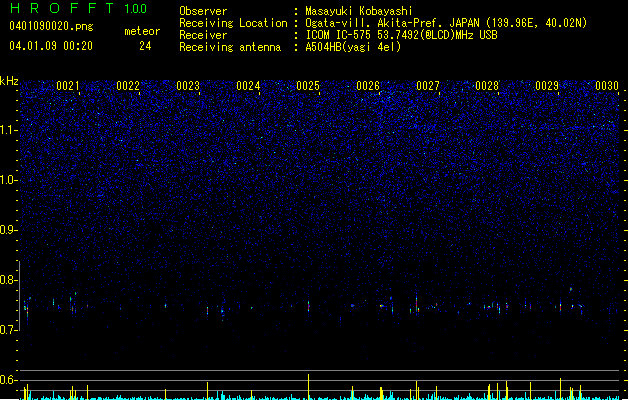This screenshot has width=629, height=400.
Task: Click the ICOM IC-575 receiver text
Action: [x=401, y=35]
